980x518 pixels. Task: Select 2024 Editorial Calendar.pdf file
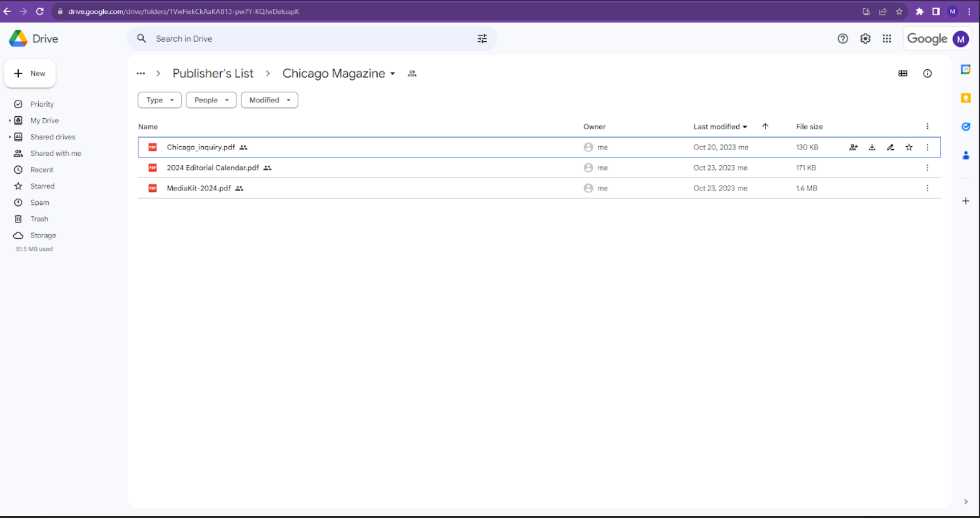(x=539, y=167)
